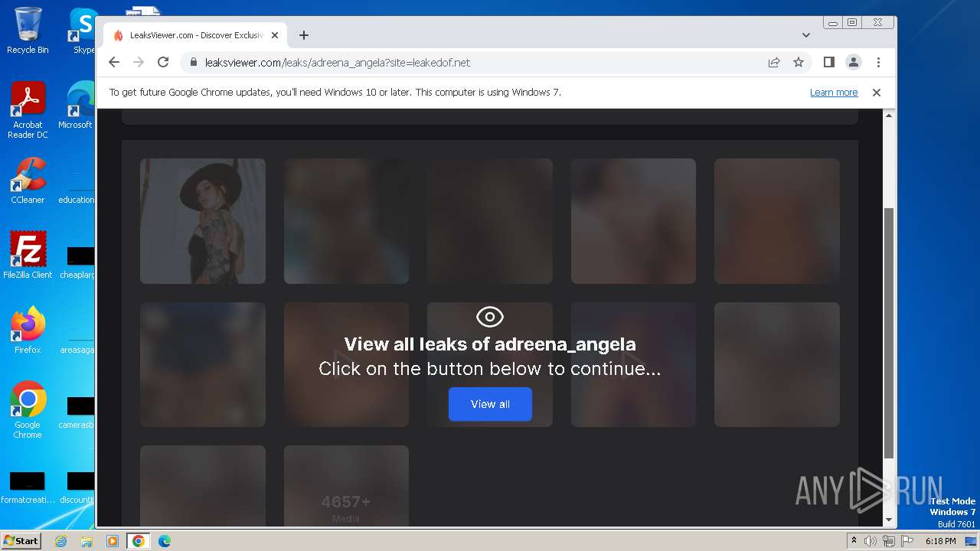The height and width of the screenshot is (551, 980).
Task: Open the Acrobat Reader DC desktop icon
Action: click(28, 110)
